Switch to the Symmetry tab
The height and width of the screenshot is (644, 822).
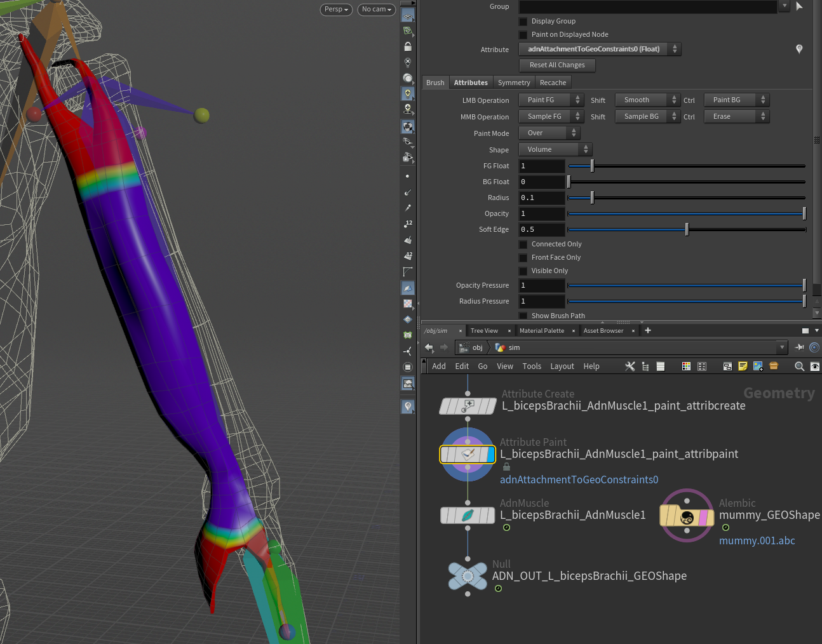click(x=514, y=82)
